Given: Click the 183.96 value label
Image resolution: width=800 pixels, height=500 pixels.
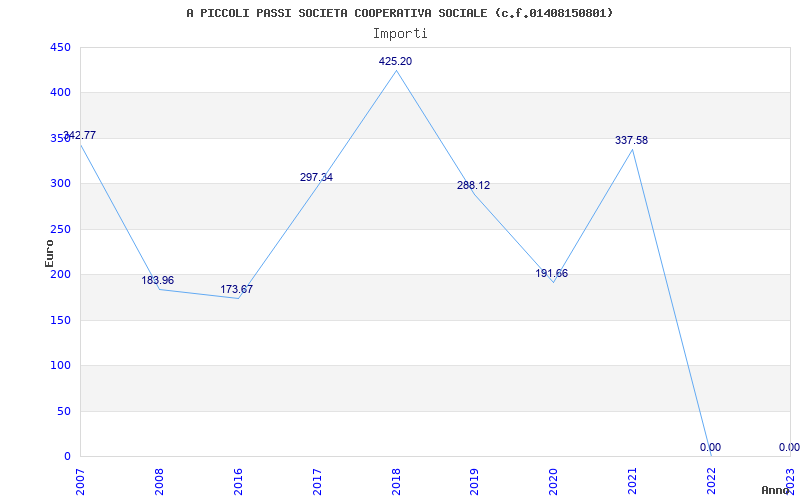Looking at the screenshot, I should point(158,280).
